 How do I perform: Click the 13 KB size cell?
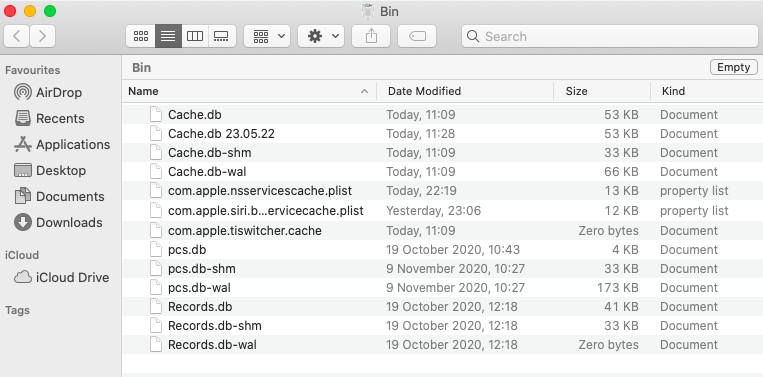(622, 191)
